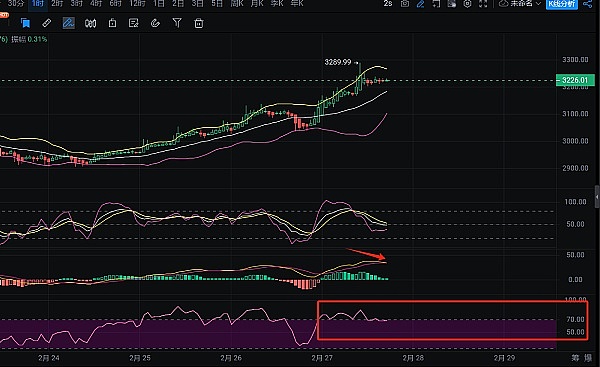
Task: Choose the 12时 timeframe
Action: [137, 3]
